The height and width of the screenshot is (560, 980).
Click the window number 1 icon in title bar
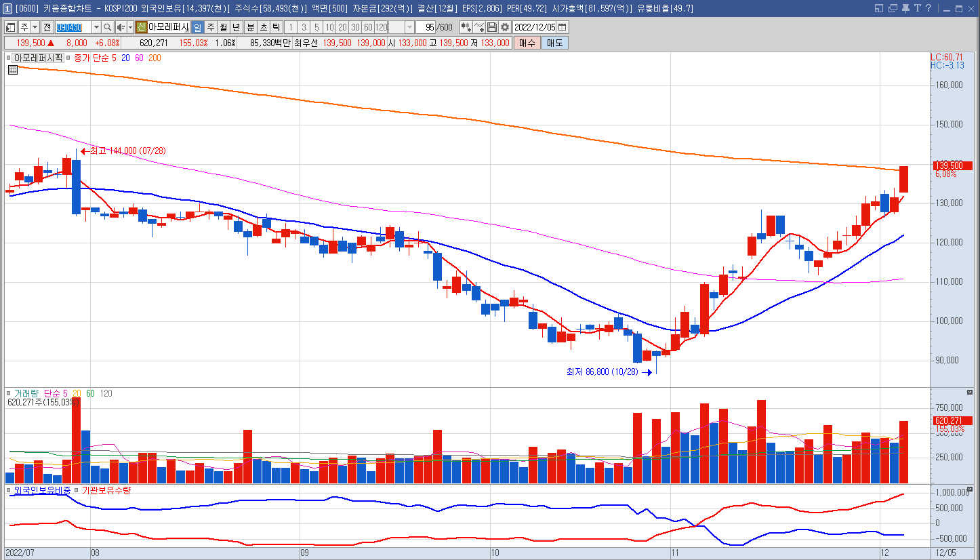tap(7, 8)
